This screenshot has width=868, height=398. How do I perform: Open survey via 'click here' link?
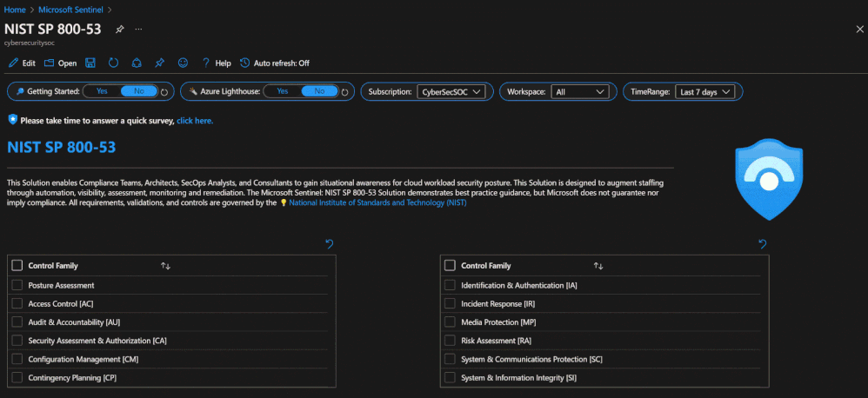tap(195, 120)
